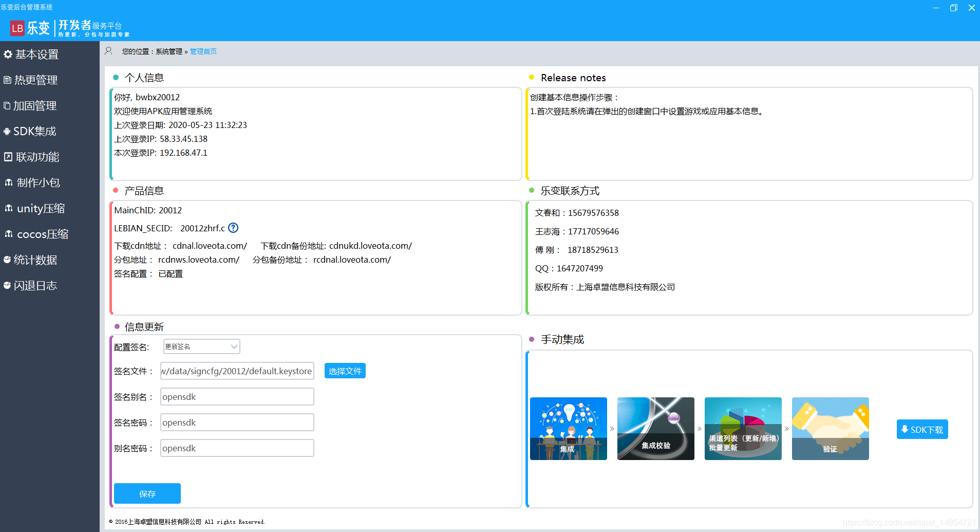Click the 王志海：17717059646 contact
This screenshot has height=532, width=980.
pyautogui.click(x=577, y=231)
